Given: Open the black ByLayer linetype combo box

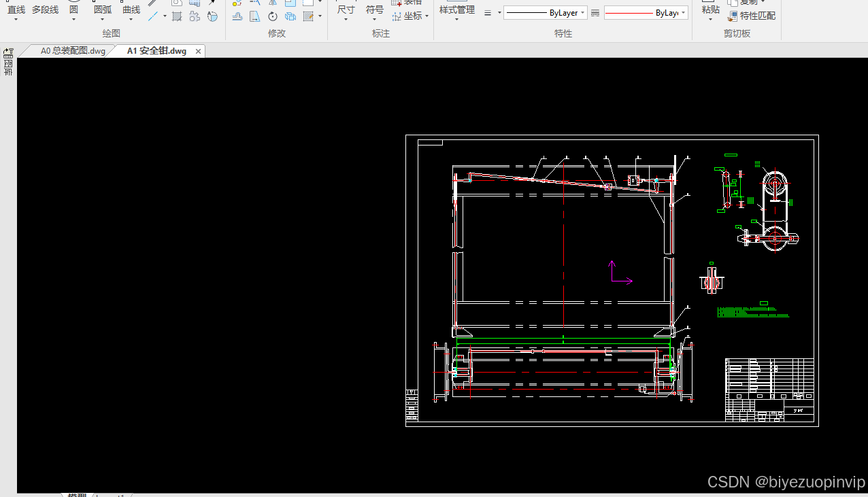Looking at the screenshot, I should 546,13.
